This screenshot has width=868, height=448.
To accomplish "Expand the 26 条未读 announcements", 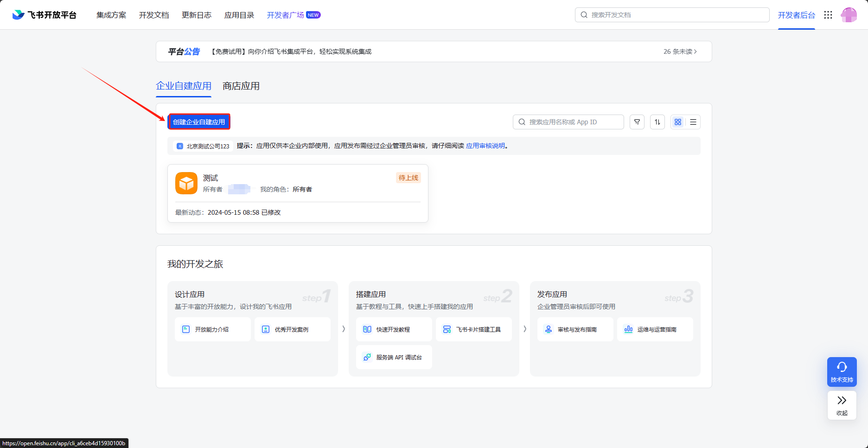I will tap(680, 51).
